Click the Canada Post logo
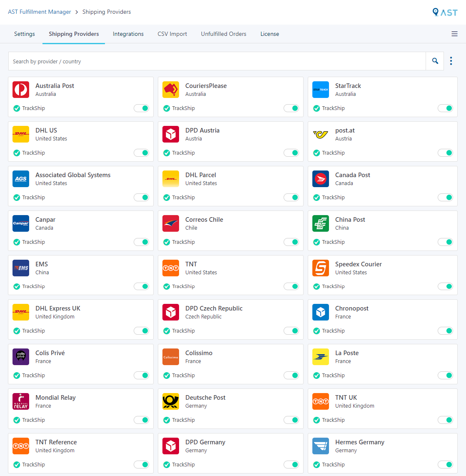Viewport: 466px width, 476px height. [321, 179]
